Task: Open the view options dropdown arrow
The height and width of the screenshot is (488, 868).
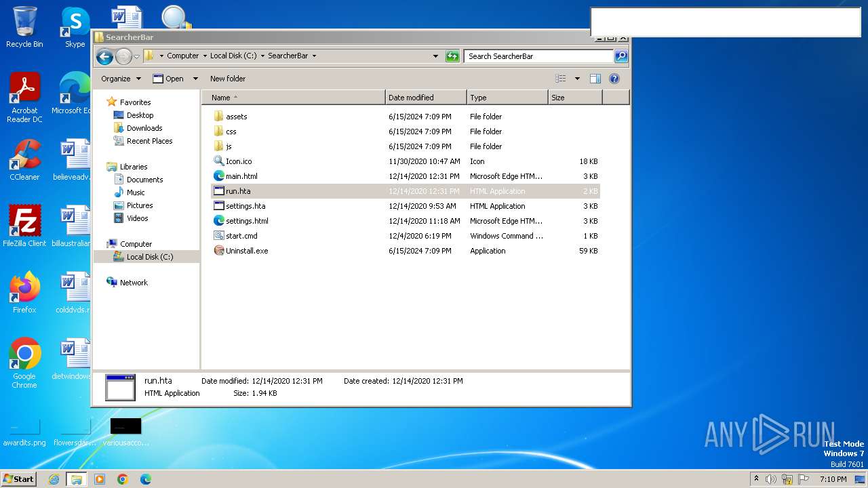Action: pyautogui.click(x=577, y=79)
